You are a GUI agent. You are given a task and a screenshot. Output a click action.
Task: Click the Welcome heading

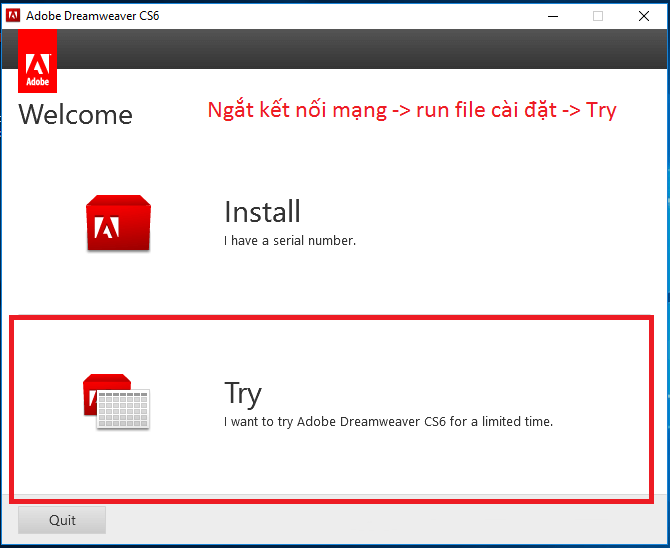pos(76,115)
